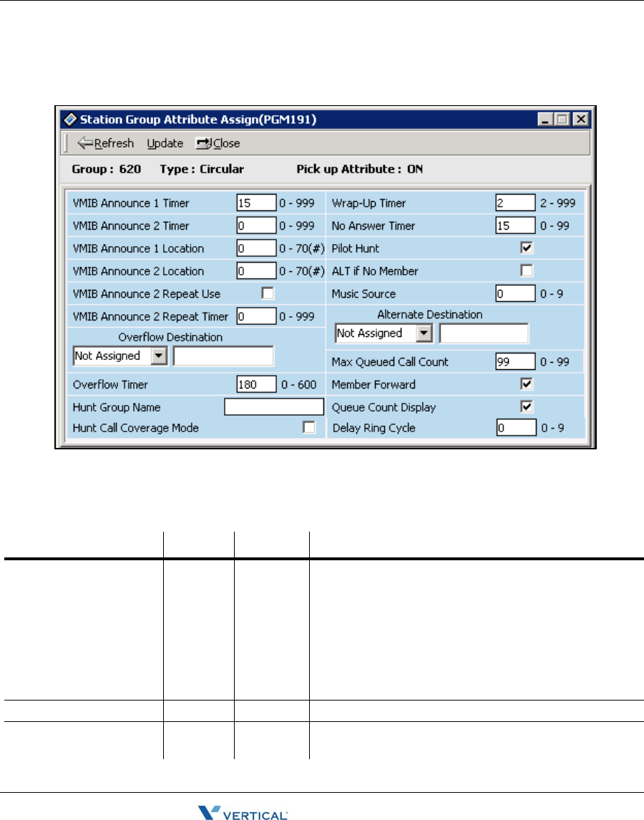Viewport: 644px width, 820px height.
Task: Click the Wrap-Up Timer field
Action: pyautogui.click(x=515, y=203)
